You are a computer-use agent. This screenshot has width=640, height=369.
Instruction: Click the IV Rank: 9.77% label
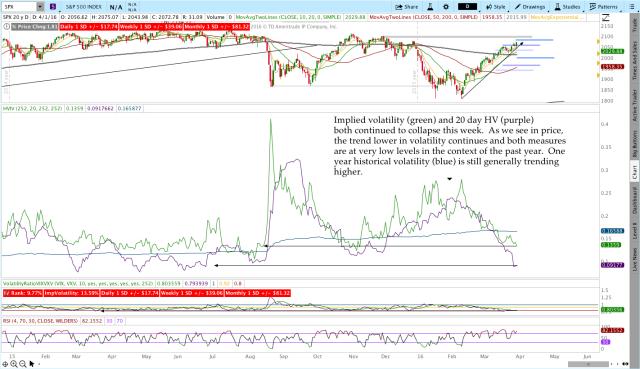coord(22,293)
